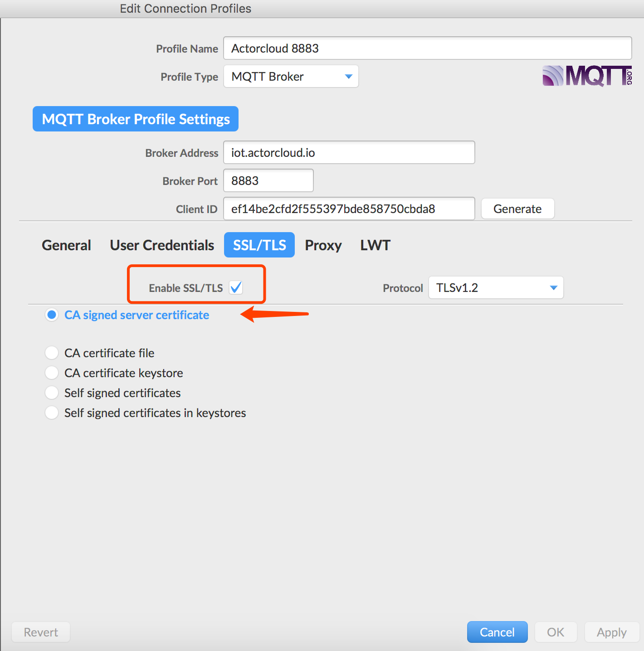
Task: Expand the Protocol TLSv1.2 dropdown
Action: click(496, 287)
